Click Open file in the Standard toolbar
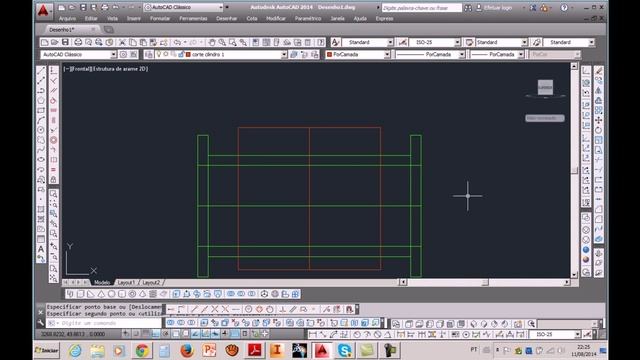The height and width of the screenshot is (360, 640). pyautogui.click(x=55, y=42)
